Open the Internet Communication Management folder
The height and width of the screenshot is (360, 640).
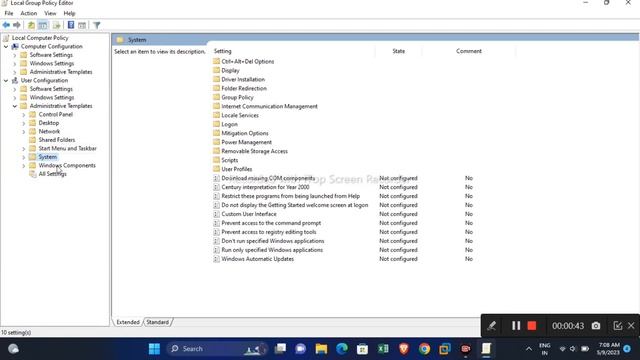269,107
